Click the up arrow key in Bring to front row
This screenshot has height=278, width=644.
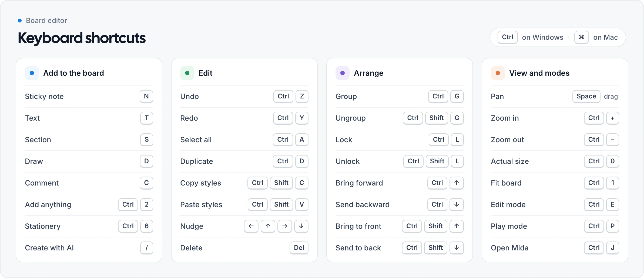tap(457, 226)
